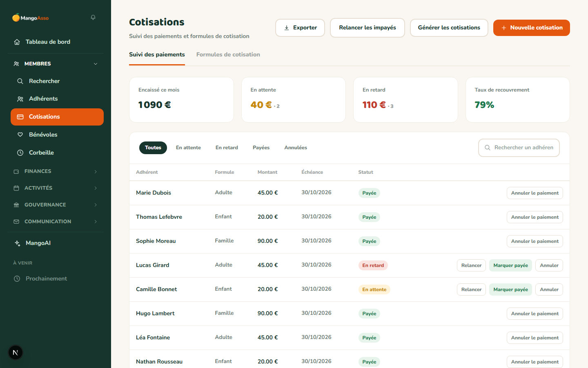This screenshot has width=588, height=368.
Task: Mark Lucas Girard's cotisation as payée
Action: click(x=510, y=265)
